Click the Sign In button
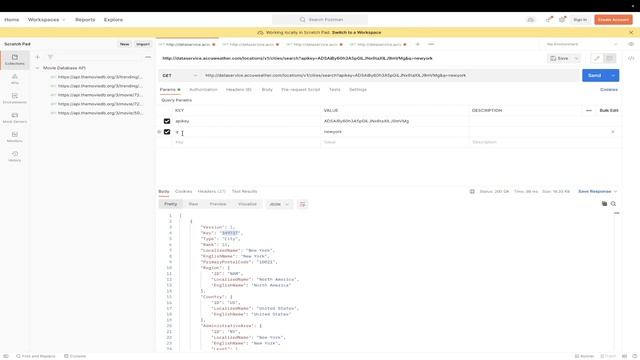This screenshot has height=360, width=640. [580, 20]
